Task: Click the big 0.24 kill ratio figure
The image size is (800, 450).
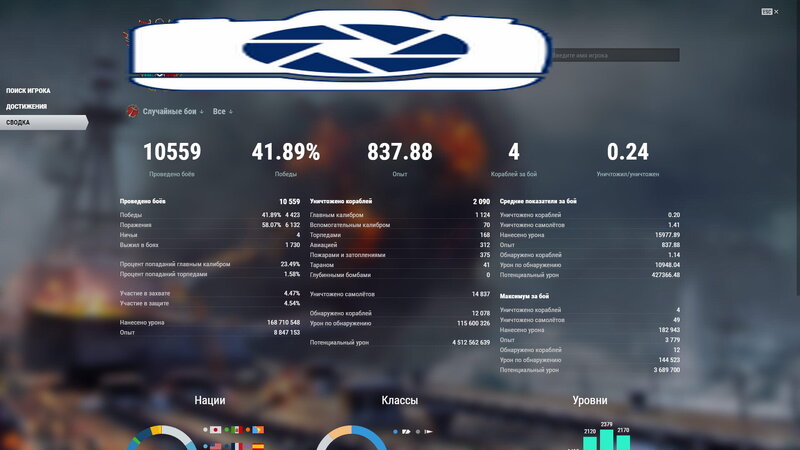Action: 628,152
